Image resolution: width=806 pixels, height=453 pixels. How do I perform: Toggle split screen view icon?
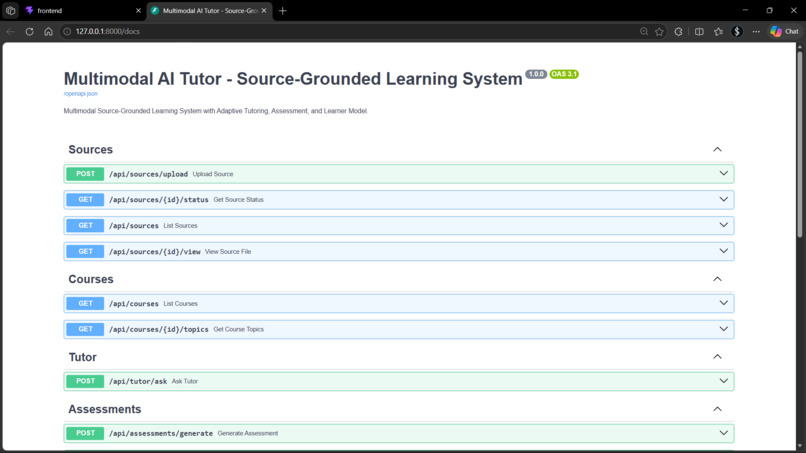pos(699,31)
